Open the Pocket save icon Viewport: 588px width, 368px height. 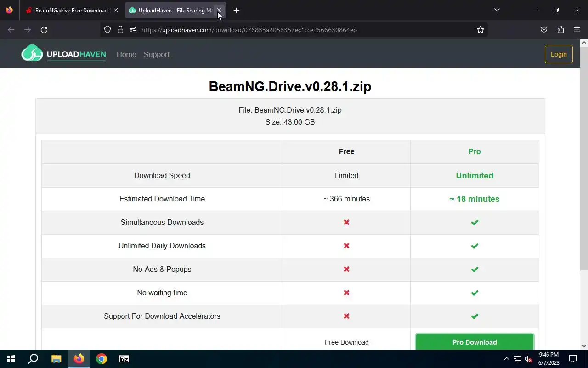point(544,29)
